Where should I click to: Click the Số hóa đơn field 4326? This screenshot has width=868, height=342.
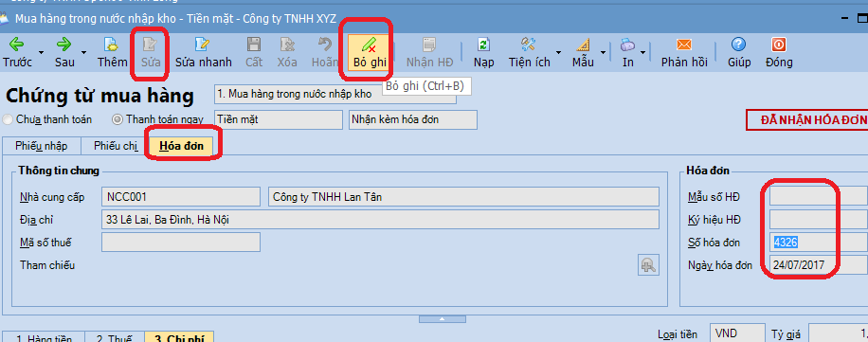click(x=819, y=242)
